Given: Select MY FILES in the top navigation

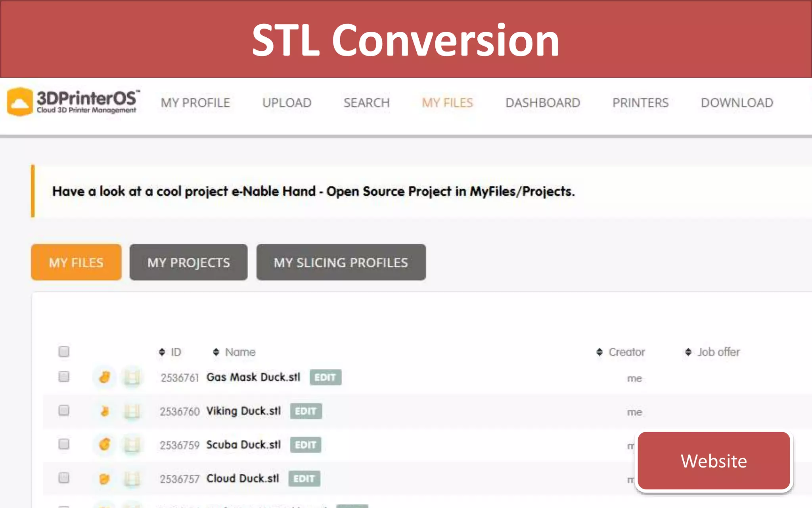Looking at the screenshot, I should [448, 103].
